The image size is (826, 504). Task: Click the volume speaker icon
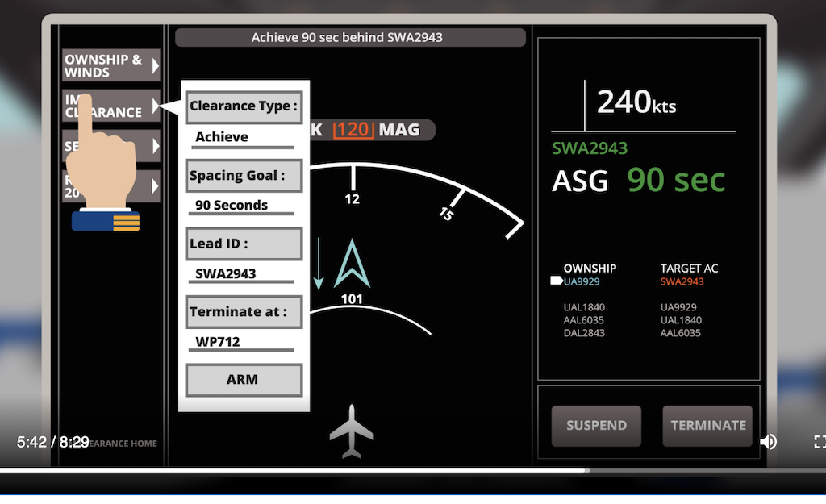(769, 441)
